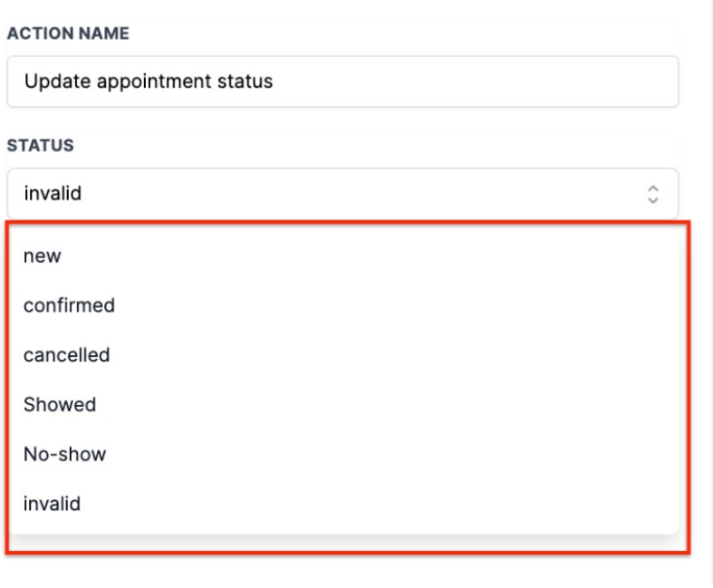Choose the 'No-show' status option
The width and height of the screenshot is (713, 588).
(x=64, y=454)
